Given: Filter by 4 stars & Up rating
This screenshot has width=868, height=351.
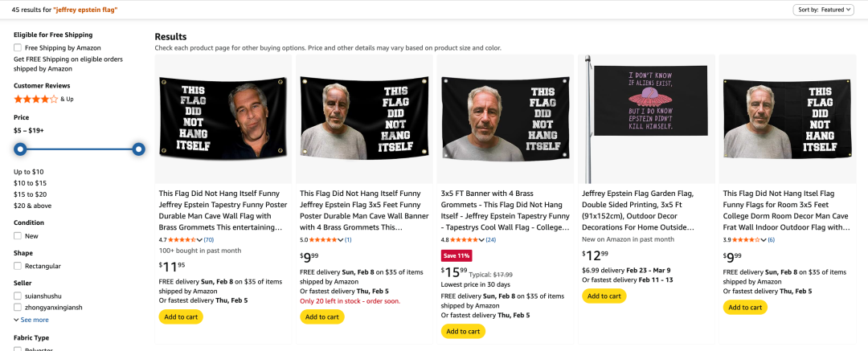Looking at the screenshot, I should coord(36,99).
